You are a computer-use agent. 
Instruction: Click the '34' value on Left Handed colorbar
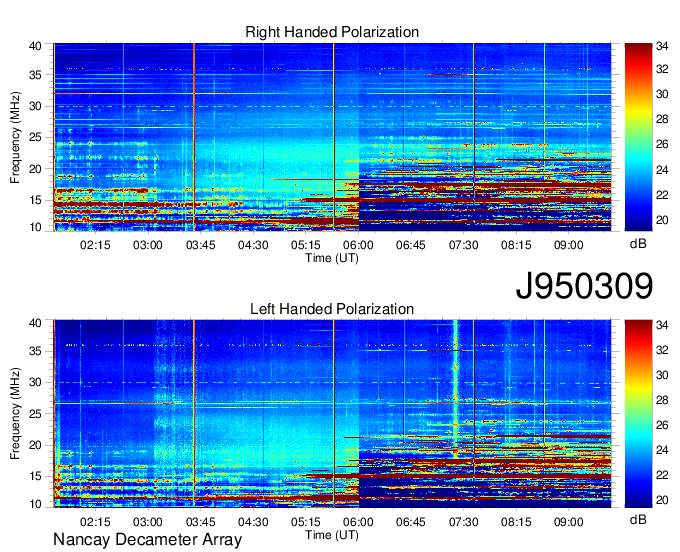(x=662, y=324)
